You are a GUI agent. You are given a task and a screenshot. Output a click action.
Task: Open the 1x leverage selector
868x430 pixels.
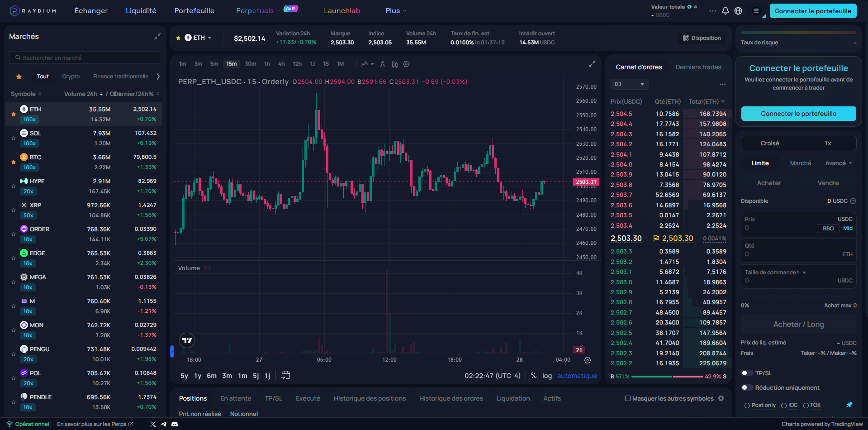[828, 143]
